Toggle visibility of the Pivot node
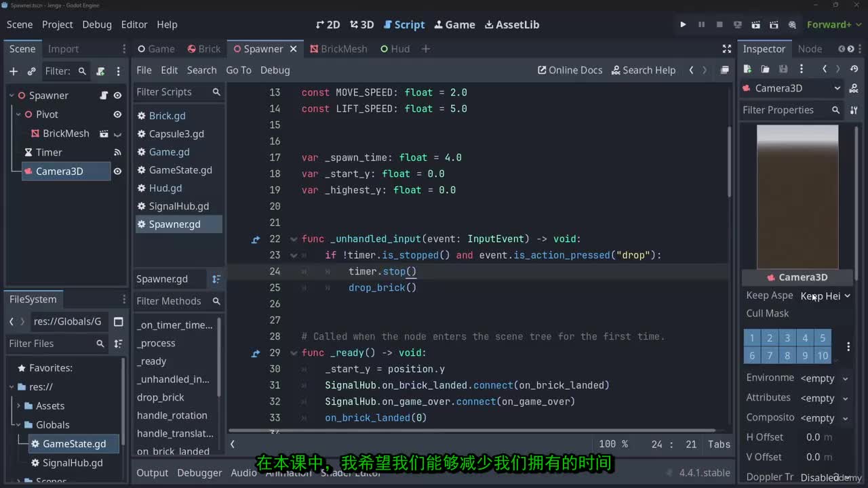The width and height of the screenshot is (868, 488). click(x=117, y=115)
